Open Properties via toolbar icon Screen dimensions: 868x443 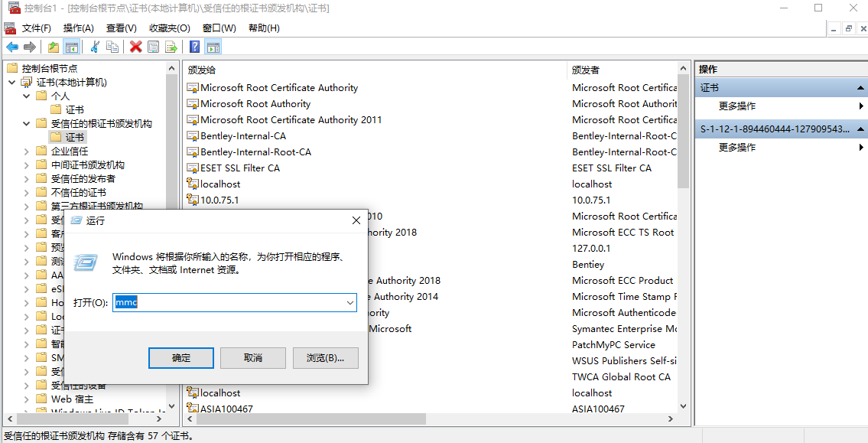(x=154, y=47)
